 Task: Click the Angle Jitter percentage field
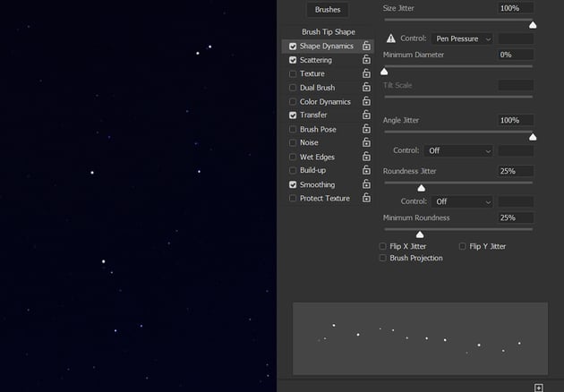[516, 120]
